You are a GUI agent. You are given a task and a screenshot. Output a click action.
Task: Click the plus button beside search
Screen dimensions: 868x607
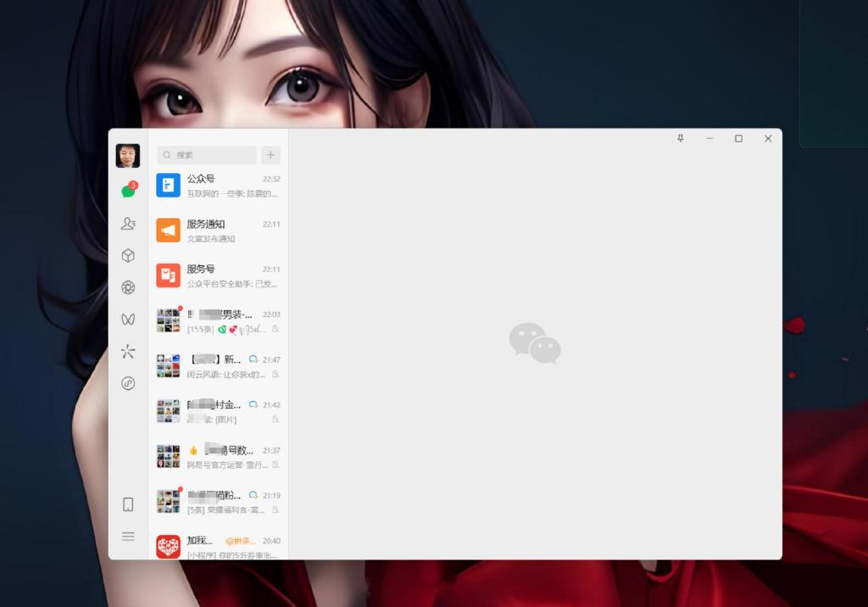tap(270, 155)
